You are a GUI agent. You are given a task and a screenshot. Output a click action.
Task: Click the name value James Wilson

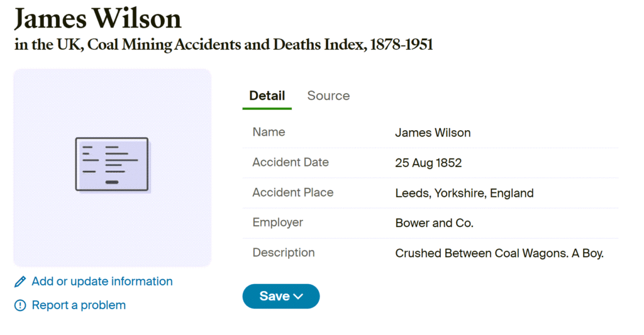click(x=433, y=133)
